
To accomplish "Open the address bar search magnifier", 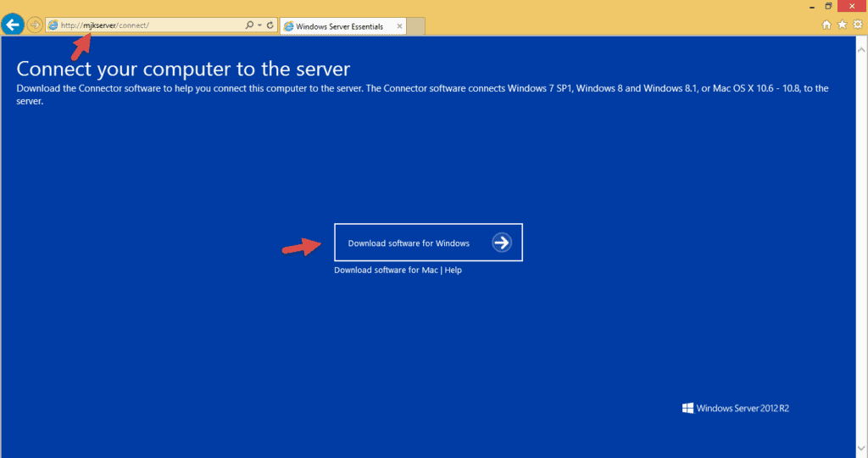I will [250, 25].
